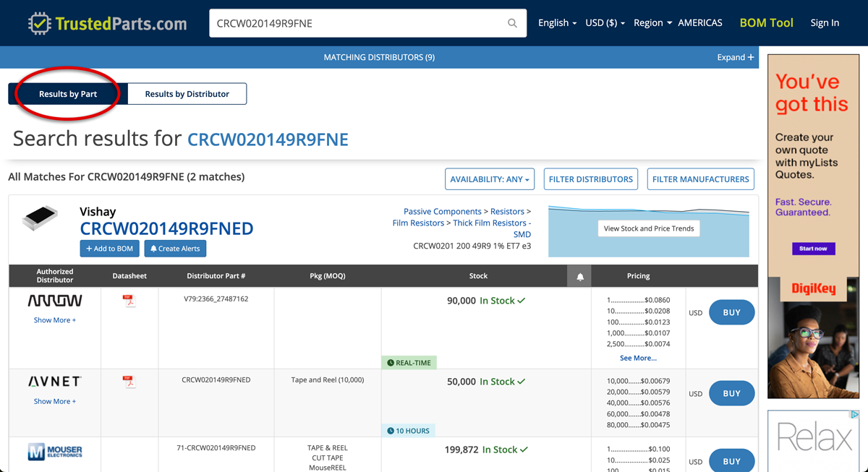
Task: Switch to Results by Distributor tab
Action: coord(187,94)
